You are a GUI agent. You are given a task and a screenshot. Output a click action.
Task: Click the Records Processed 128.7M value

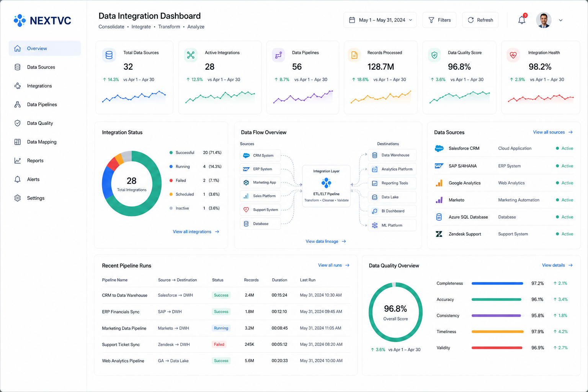tap(381, 67)
